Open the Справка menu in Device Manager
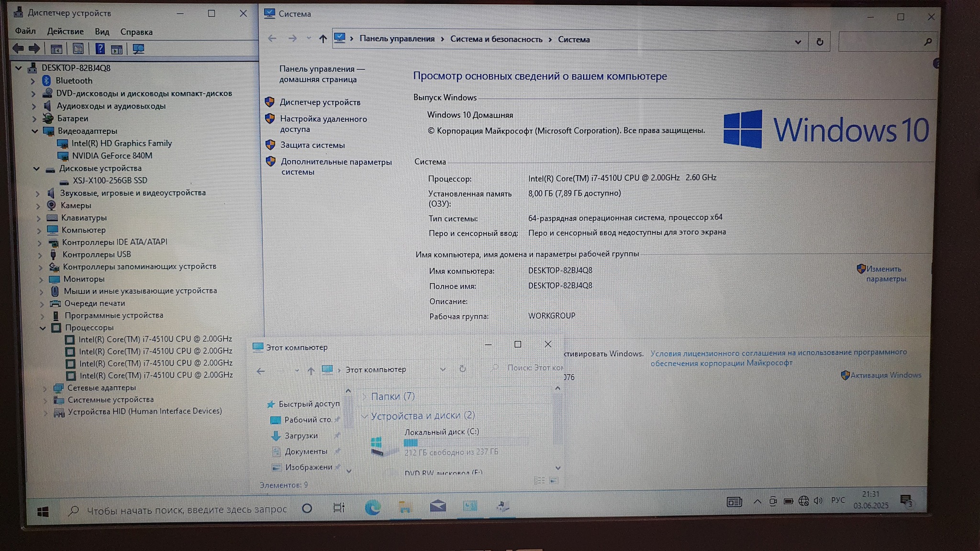This screenshot has height=551, width=980. coord(136,32)
